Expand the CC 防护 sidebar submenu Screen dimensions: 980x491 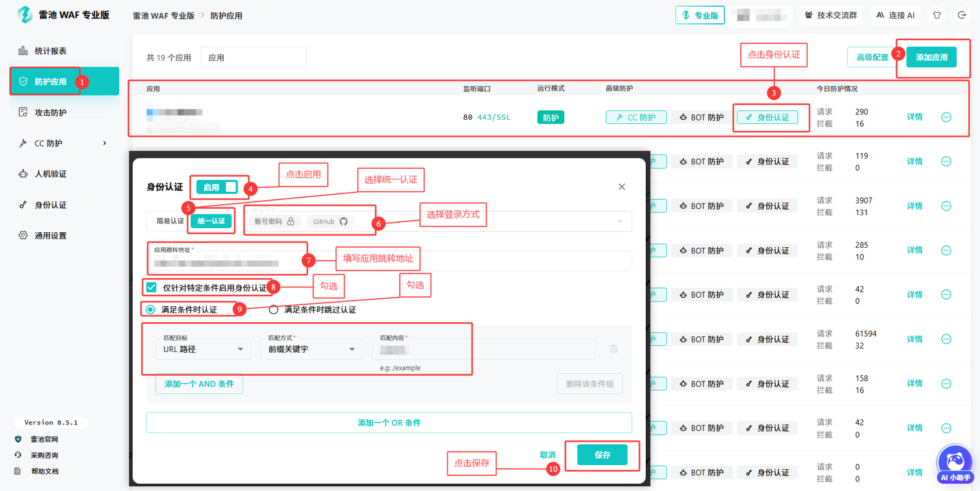point(104,143)
